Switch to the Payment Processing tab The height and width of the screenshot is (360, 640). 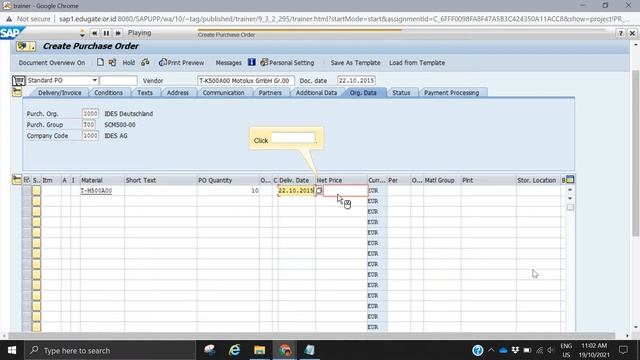451,93
